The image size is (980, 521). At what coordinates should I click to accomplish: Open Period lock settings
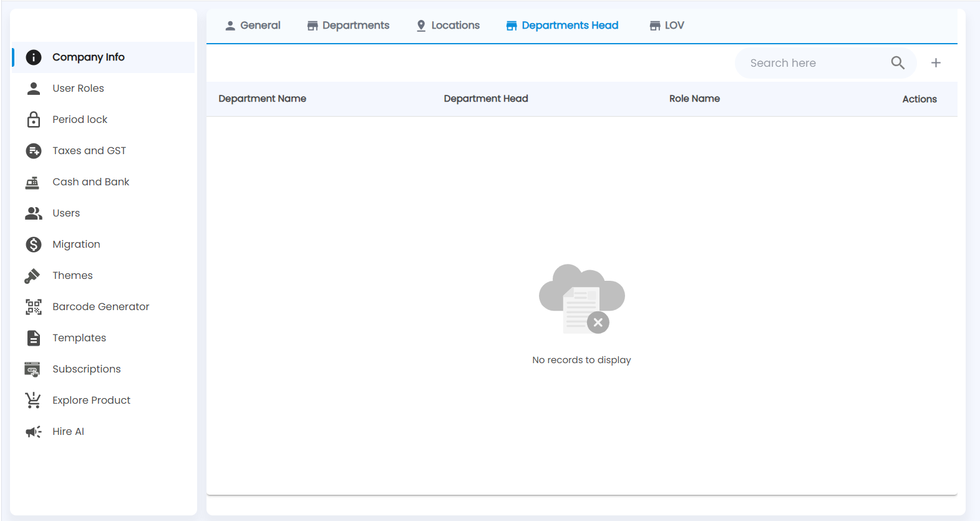click(103, 120)
